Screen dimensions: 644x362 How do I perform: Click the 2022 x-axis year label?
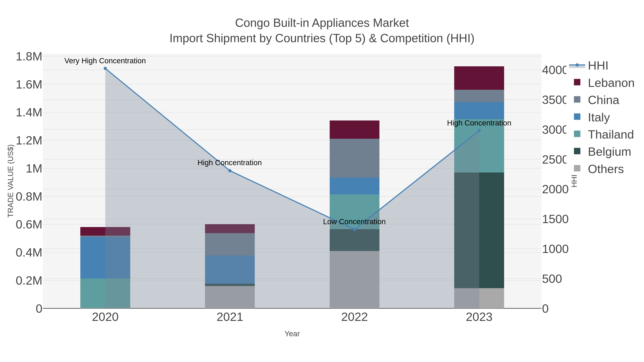355,317
